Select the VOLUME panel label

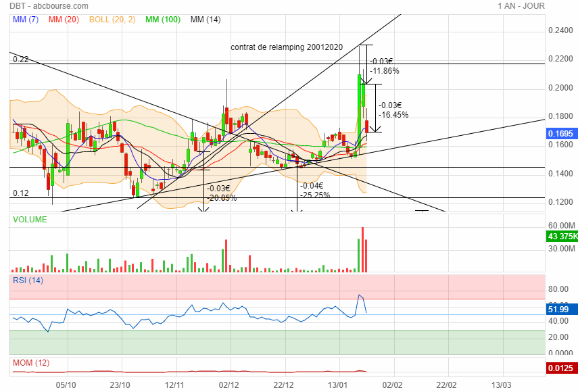pyautogui.click(x=30, y=220)
